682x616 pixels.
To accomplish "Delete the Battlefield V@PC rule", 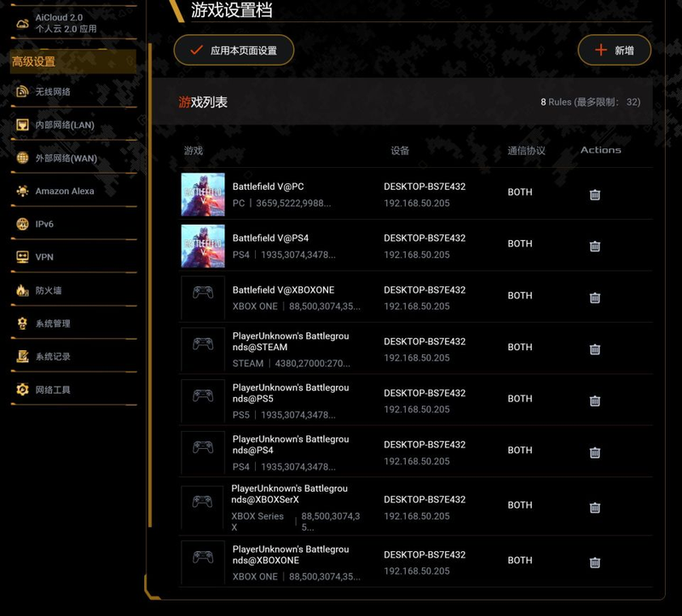I will (x=595, y=194).
